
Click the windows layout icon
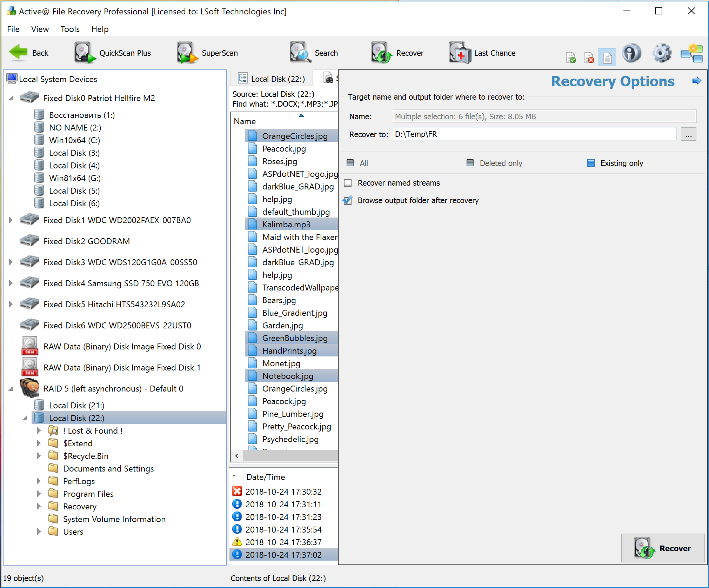point(692,53)
